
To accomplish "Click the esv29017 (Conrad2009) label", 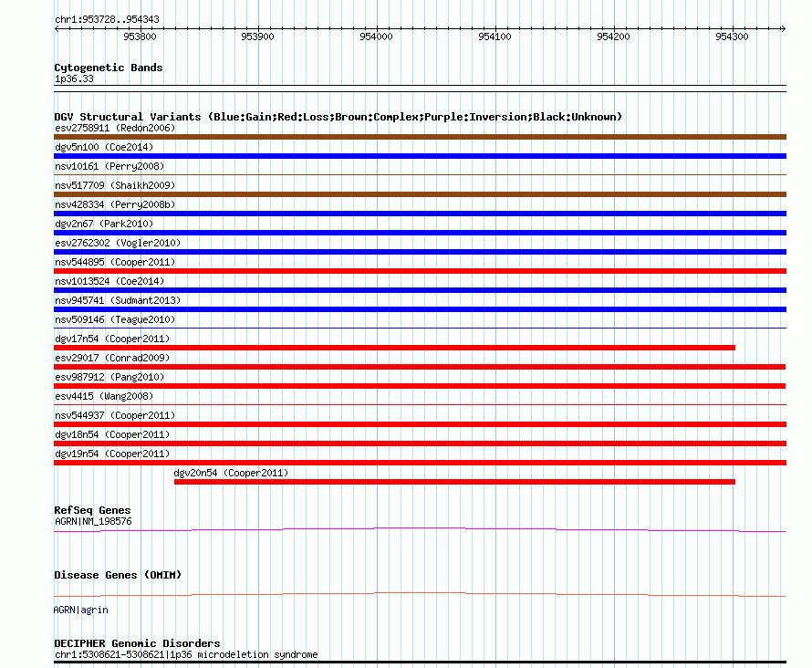I will 112,358.
